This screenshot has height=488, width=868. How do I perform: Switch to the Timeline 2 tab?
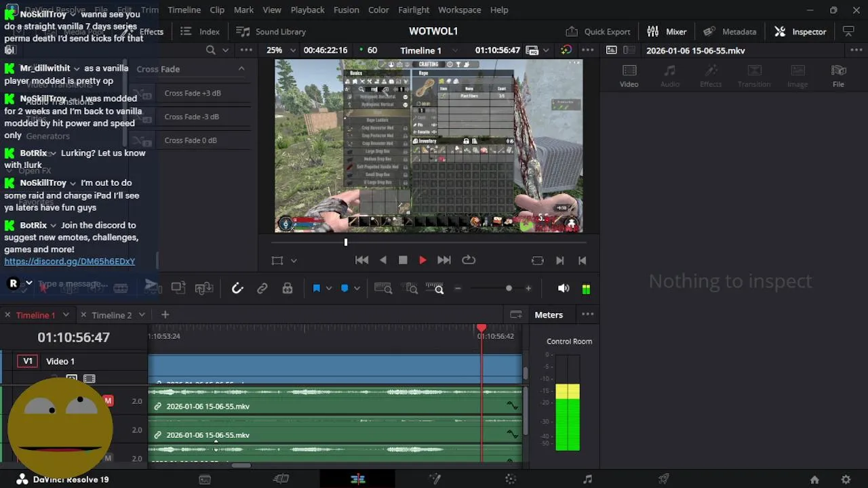point(111,315)
